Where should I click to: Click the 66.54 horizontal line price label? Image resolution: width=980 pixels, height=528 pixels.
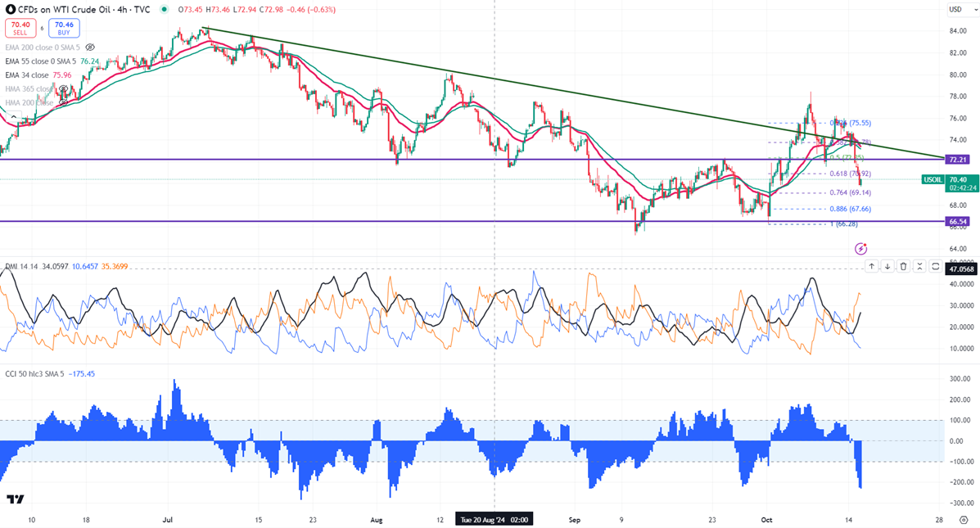click(958, 221)
